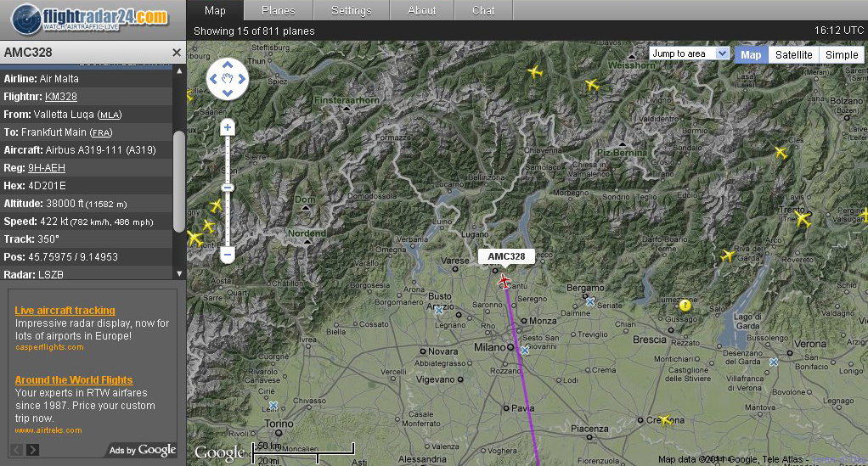Switch map view to Satellite
The image size is (868, 466).
(793, 55)
